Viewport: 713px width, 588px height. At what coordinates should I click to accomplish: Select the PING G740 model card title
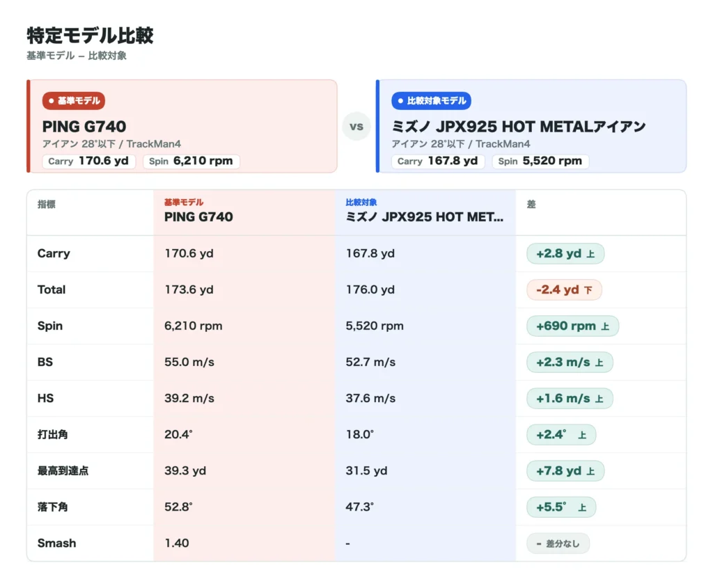(x=84, y=127)
